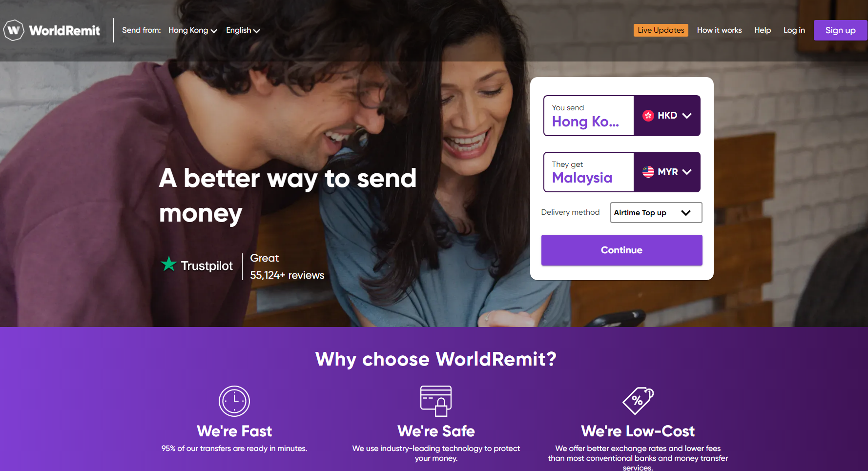This screenshot has height=471, width=868.
Task: Expand the Airtime Top up delivery method
Action: click(656, 213)
